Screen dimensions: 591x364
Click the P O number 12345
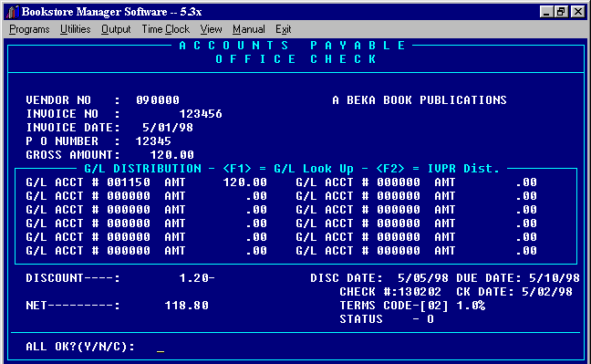click(x=153, y=141)
